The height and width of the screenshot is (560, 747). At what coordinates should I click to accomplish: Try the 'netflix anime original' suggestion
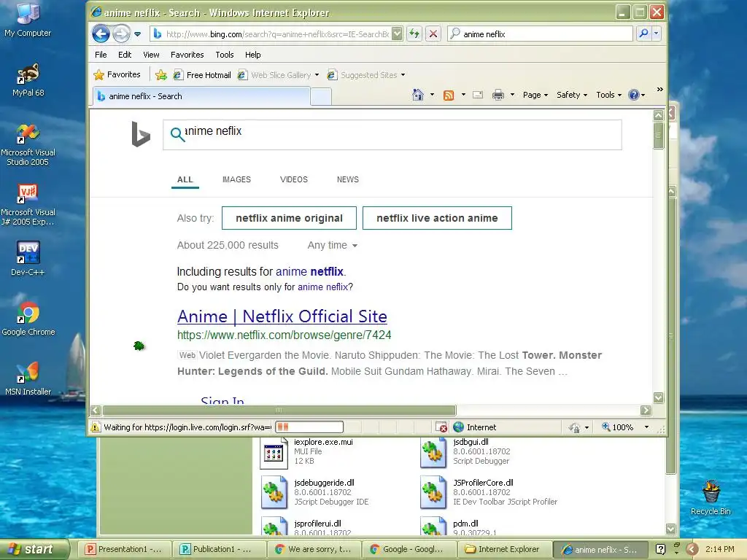289,218
